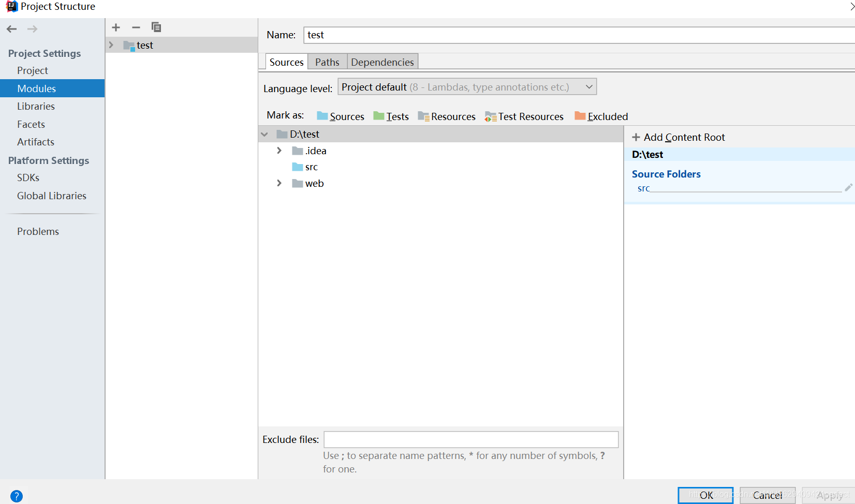Edit src source folder properties pencil

coord(848,187)
